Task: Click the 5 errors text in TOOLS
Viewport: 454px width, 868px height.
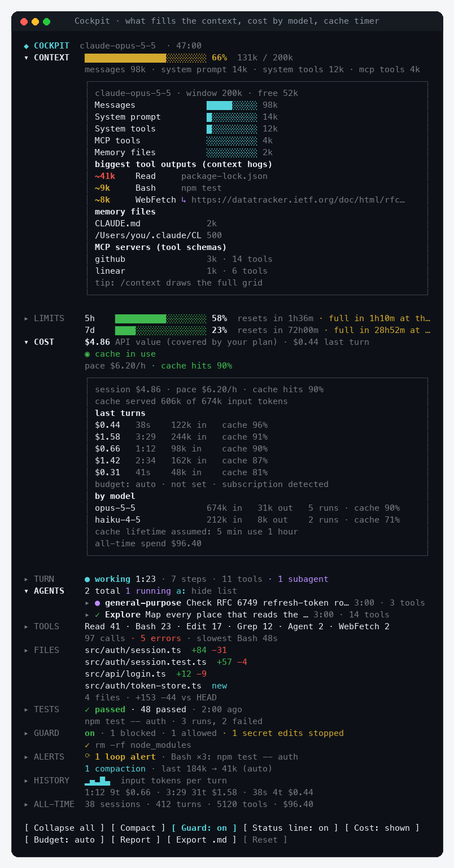Action: [161, 638]
